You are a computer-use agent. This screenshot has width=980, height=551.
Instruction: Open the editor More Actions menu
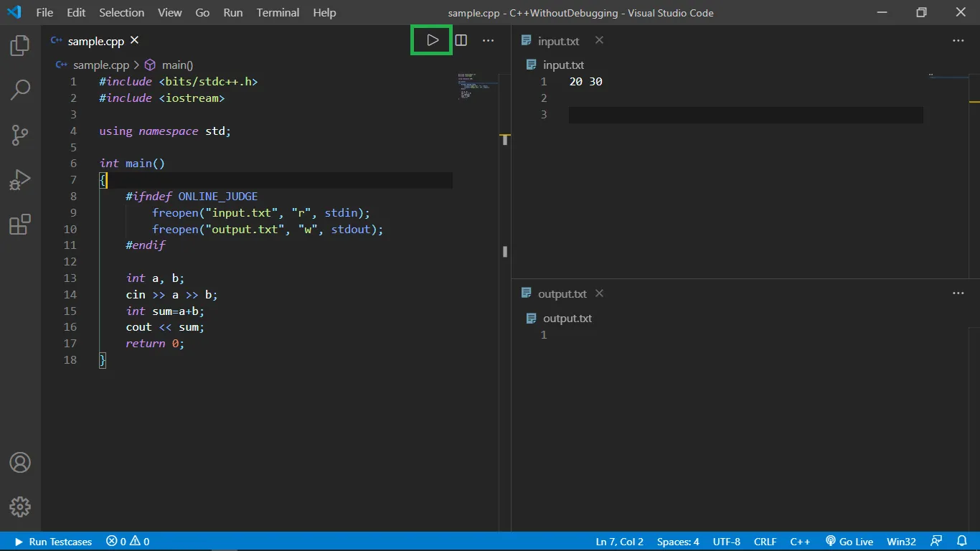[488, 40]
